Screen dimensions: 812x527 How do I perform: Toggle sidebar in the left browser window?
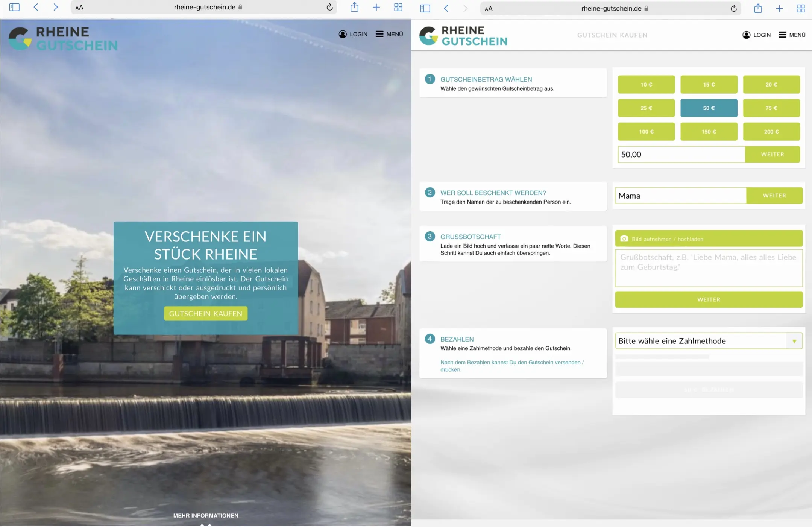click(x=14, y=7)
